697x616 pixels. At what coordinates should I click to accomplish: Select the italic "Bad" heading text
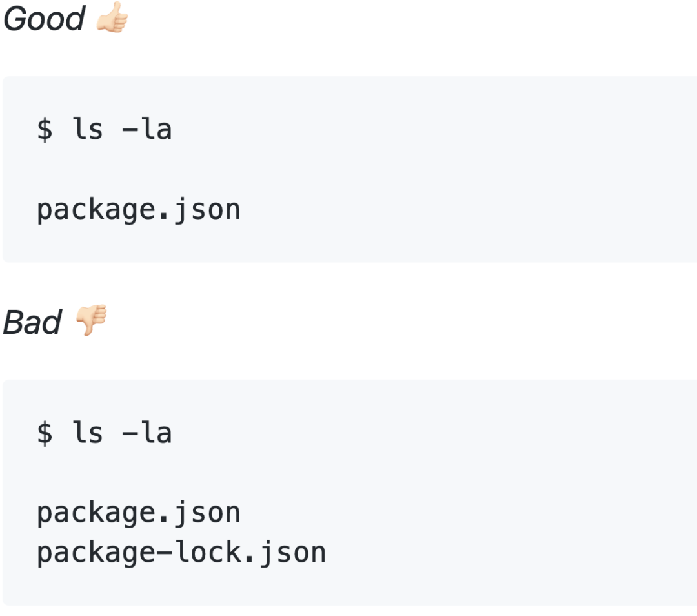coord(32,322)
